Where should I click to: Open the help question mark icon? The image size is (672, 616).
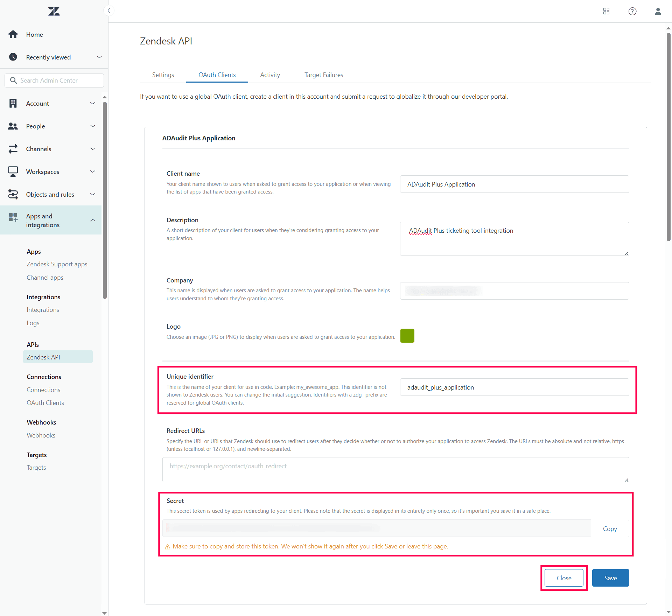[x=632, y=11]
